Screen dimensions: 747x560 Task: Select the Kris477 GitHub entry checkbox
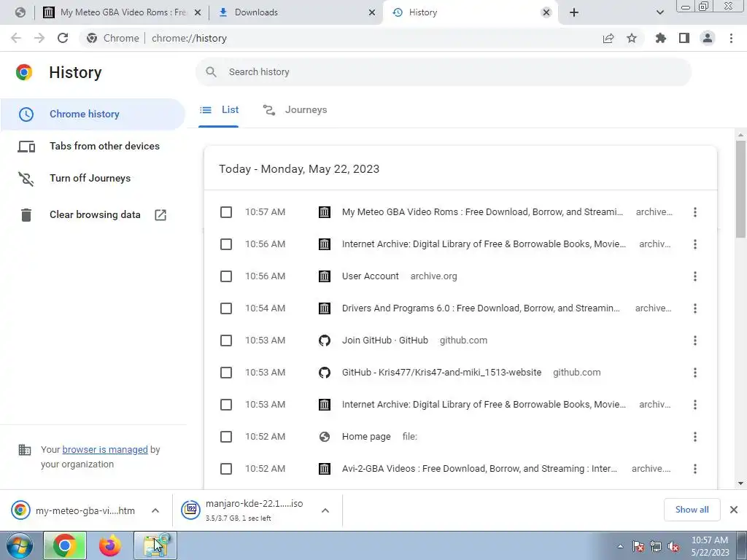click(x=226, y=373)
